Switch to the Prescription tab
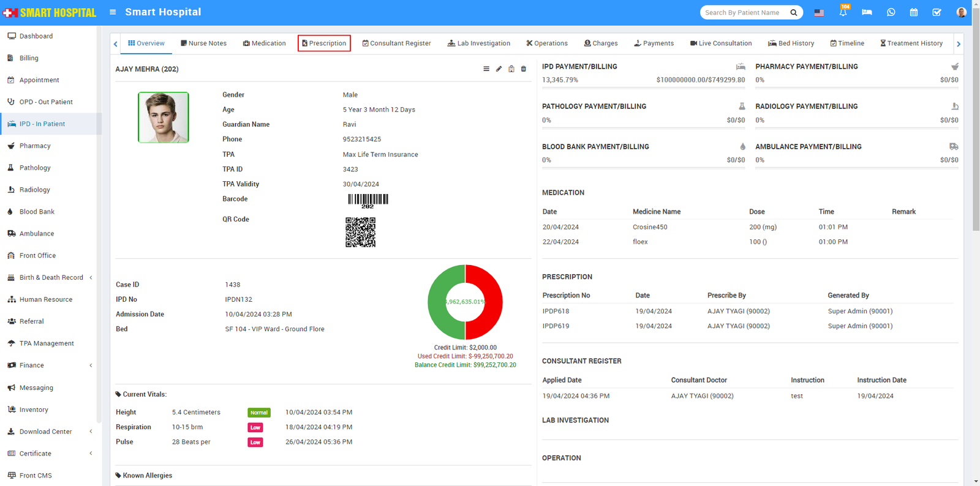 [x=324, y=43]
